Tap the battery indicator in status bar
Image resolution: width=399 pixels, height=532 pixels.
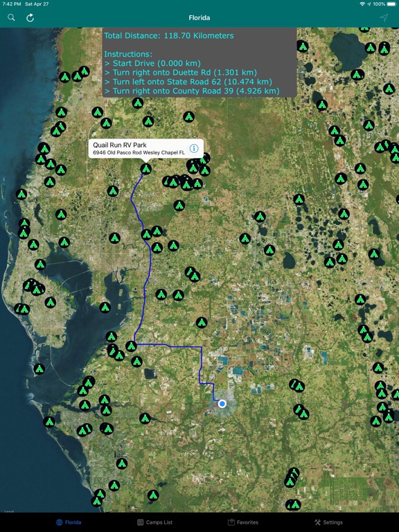click(x=391, y=4)
